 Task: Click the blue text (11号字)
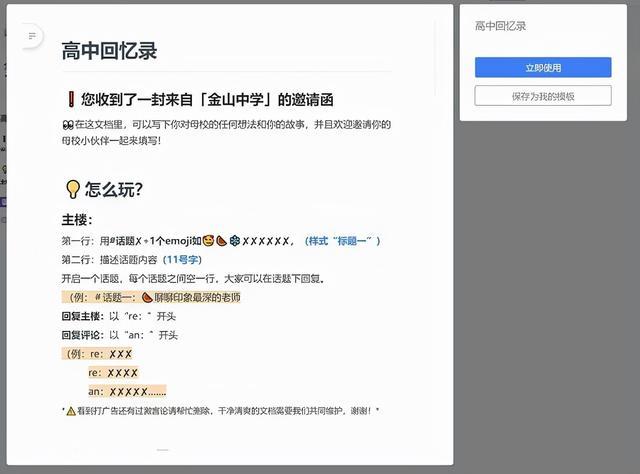click(182, 260)
